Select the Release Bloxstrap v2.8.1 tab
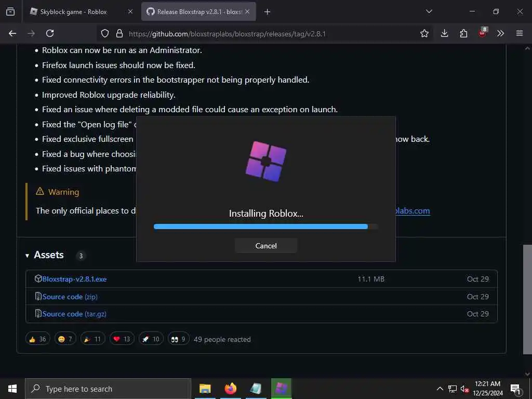The width and height of the screenshot is (532, 399). [x=198, y=12]
